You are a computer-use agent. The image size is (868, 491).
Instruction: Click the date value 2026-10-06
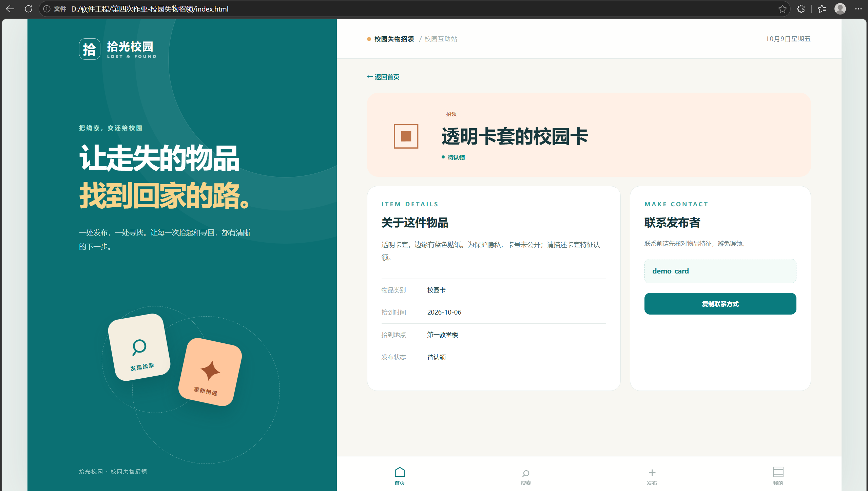coord(444,312)
